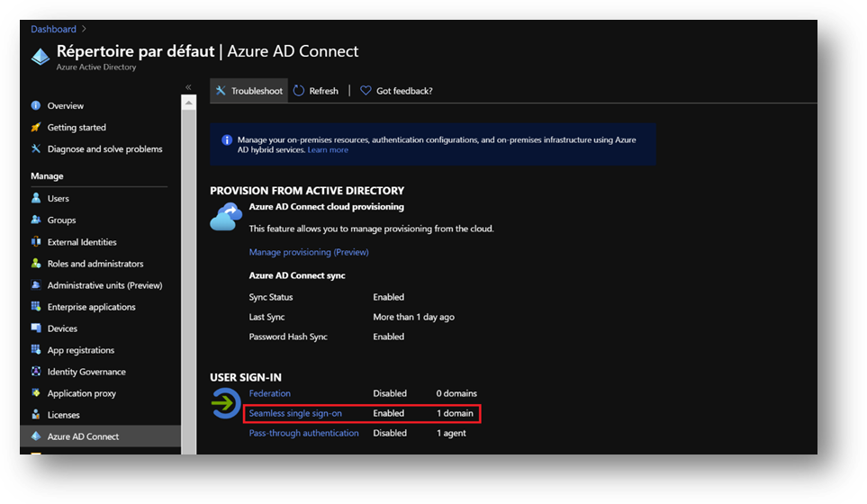Click the Getting started rocket icon
This screenshot has height=504, width=867.
click(36, 127)
